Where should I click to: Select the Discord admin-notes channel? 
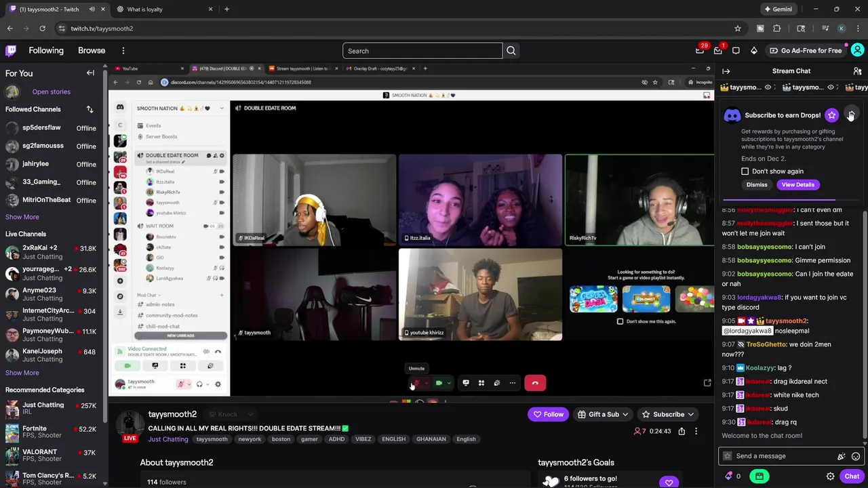[x=160, y=304]
